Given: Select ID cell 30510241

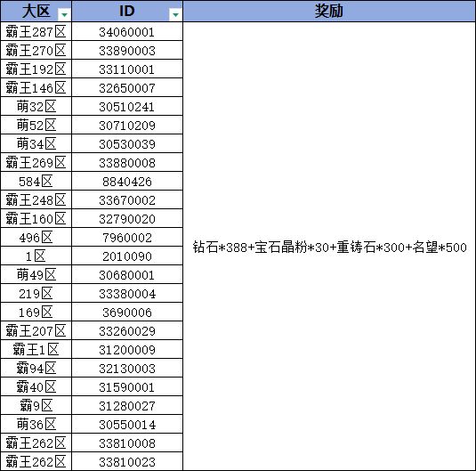Looking at the screenshot, I should 127,106.
